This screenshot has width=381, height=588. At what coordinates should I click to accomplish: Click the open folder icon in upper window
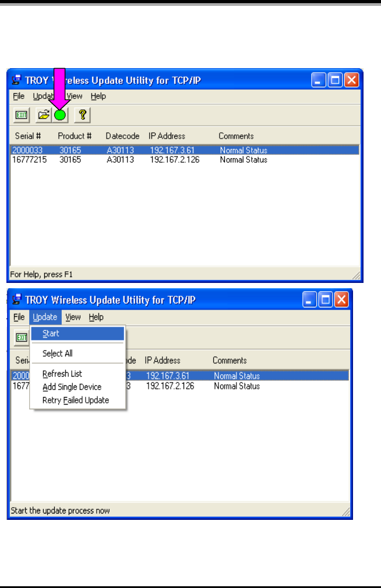click(x=44, y=115)
